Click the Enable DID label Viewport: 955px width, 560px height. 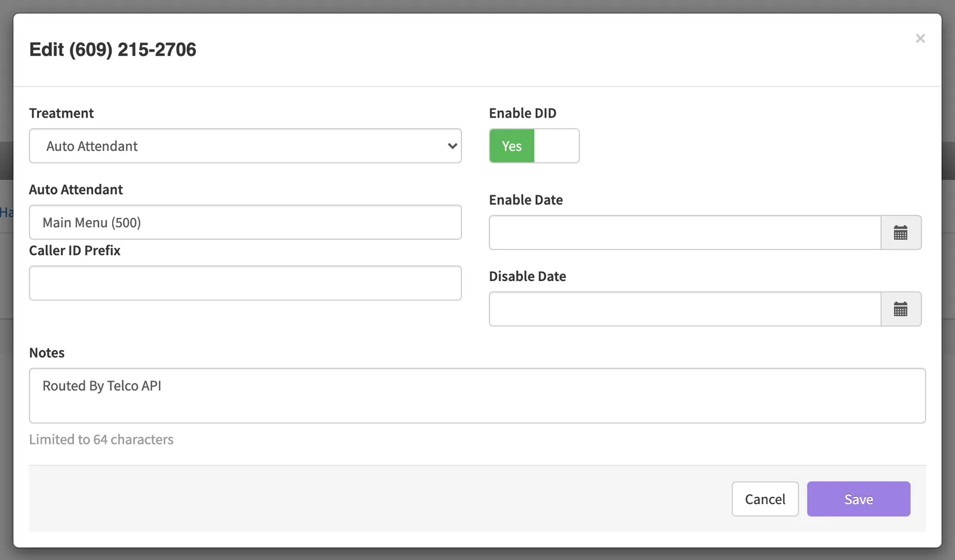[523, 113]
